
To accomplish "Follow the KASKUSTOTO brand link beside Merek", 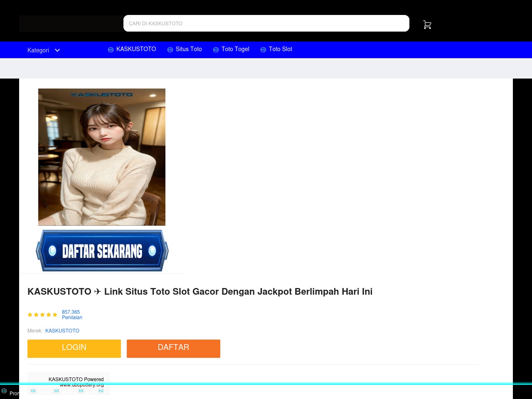I will click(62, 331).
